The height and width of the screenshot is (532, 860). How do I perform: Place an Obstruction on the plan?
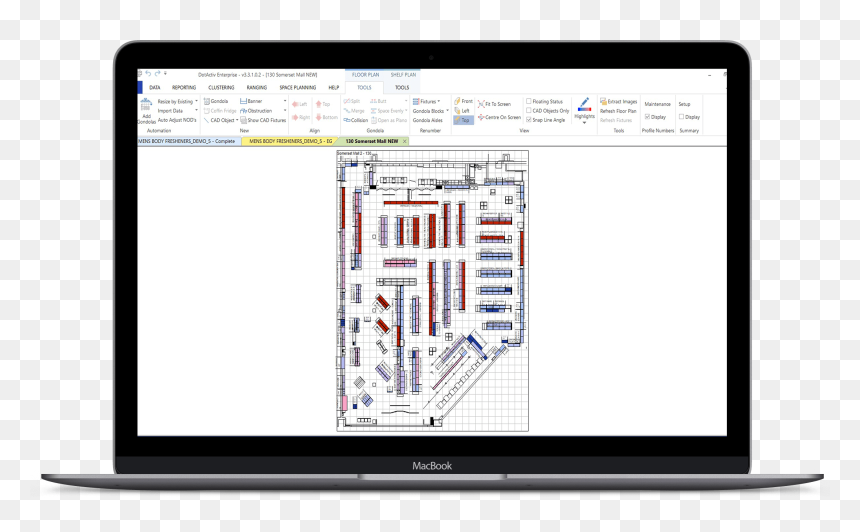coord(256,111)
